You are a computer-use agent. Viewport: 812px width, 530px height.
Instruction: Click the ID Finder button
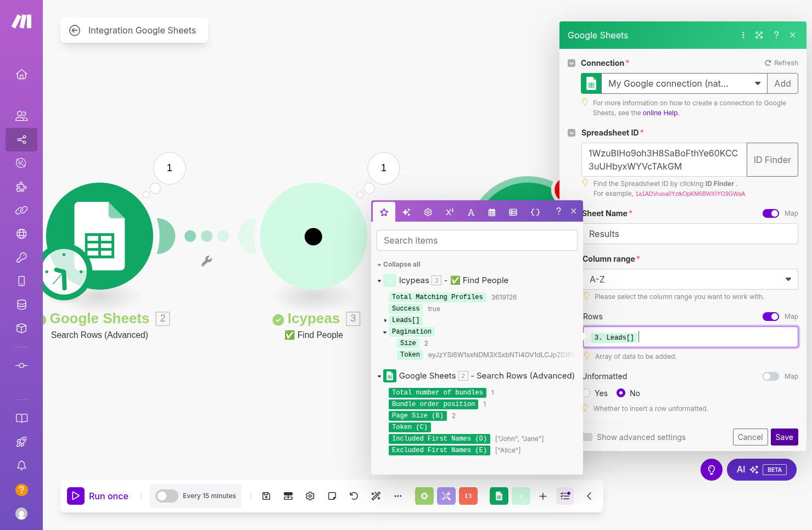(x=772, y=160)
